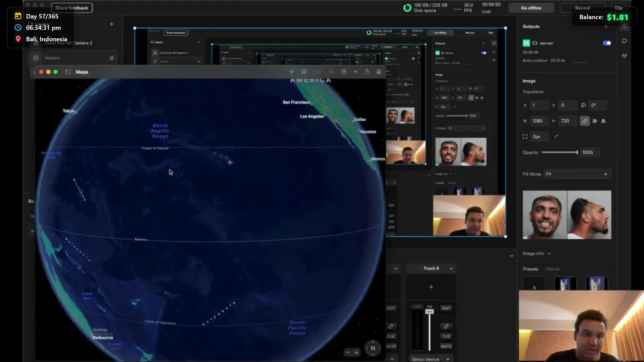Click the flip horizontal icon in Transform
The width and height of the screenshot is (644, 362).
[x=595, y=121]
